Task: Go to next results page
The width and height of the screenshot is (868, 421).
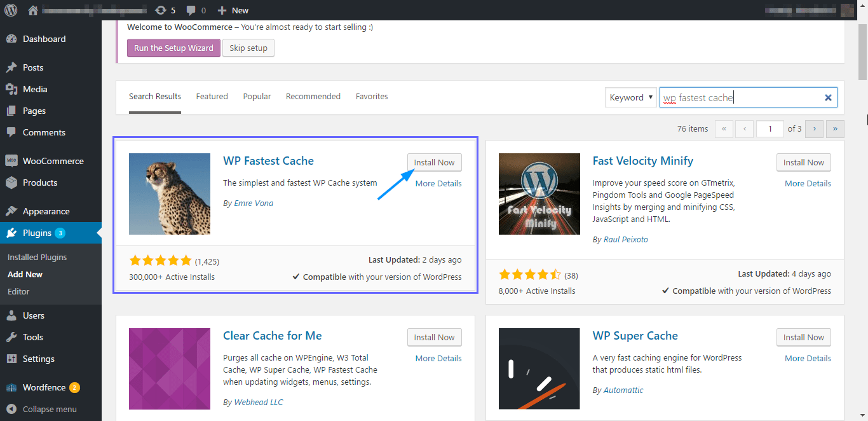Action: 814,128
